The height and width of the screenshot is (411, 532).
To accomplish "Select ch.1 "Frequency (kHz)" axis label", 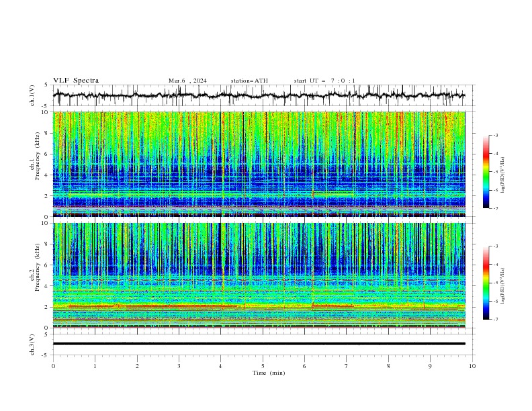I will (x=38, y=156).
